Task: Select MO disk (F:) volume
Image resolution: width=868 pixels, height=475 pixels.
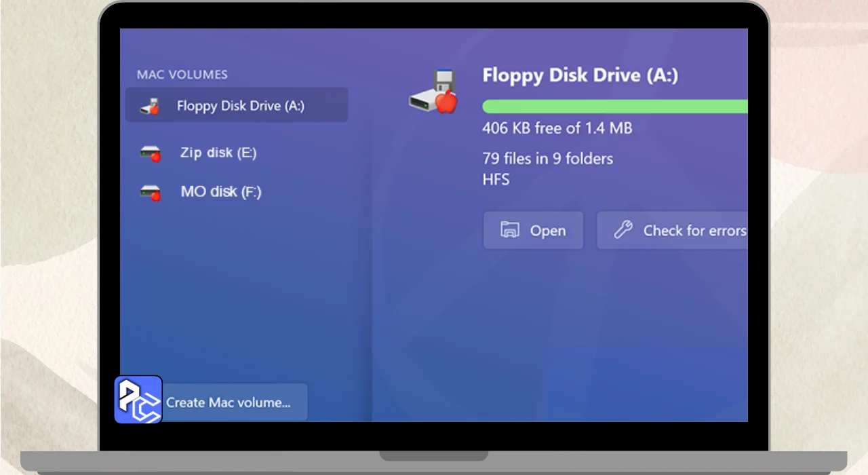Action: (x=220, y=192)
